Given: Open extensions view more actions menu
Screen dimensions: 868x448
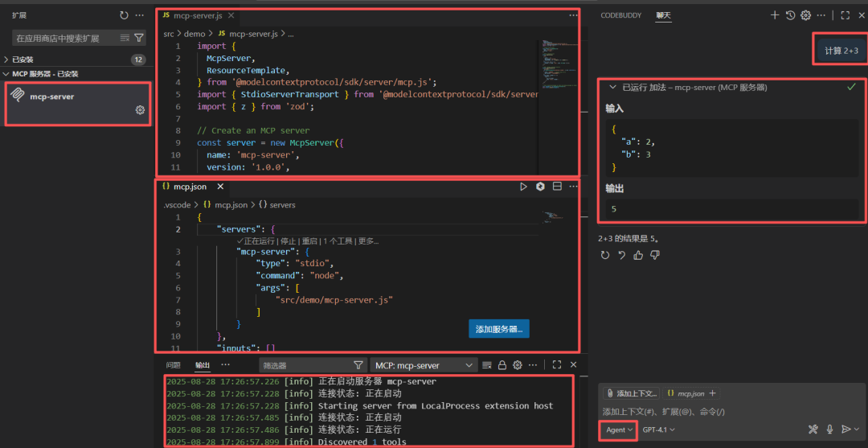Looking at the screenshot, I should tap(140, 15).
